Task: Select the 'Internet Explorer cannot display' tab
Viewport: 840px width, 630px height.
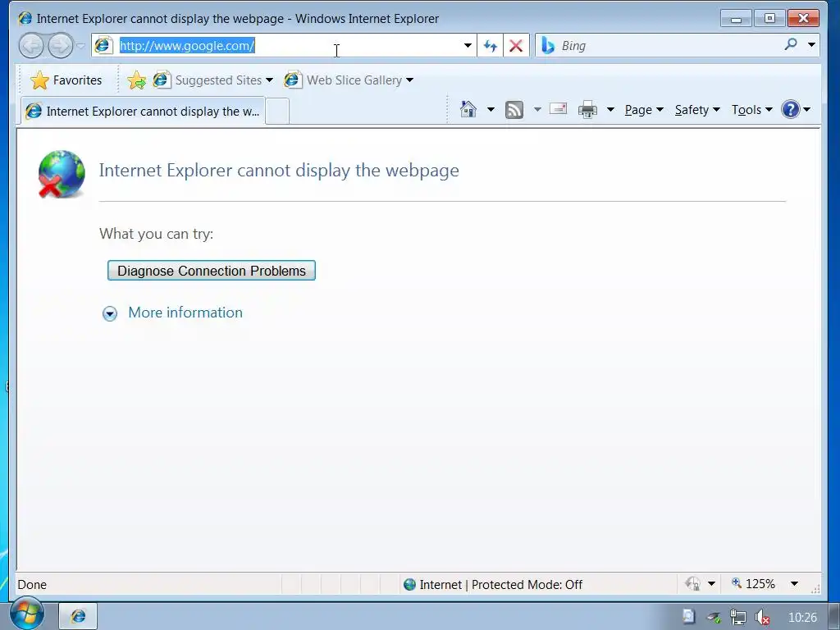Action: [x=143, y=111]
